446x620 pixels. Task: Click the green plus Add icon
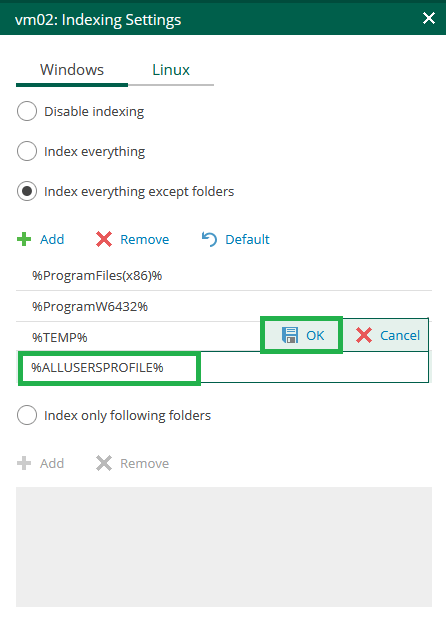point(24,239)
